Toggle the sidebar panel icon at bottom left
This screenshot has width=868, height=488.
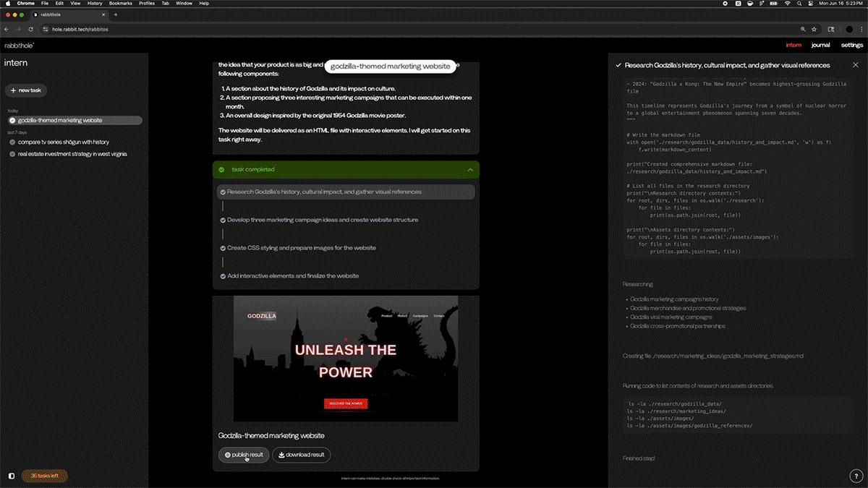[12, 476]
